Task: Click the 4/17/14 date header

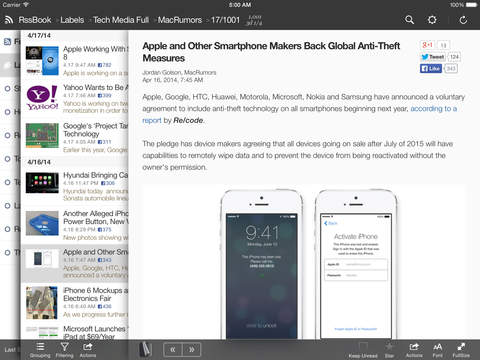Action: pos(39,35)
